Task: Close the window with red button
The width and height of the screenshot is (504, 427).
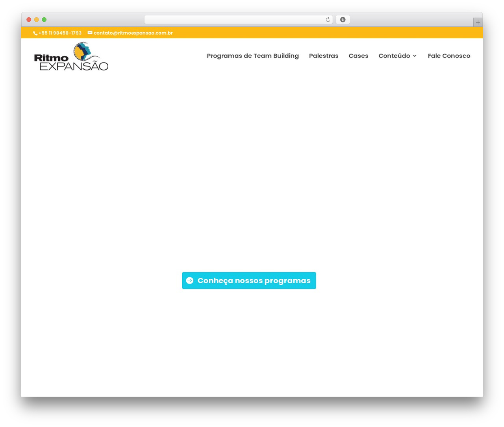Action: [x=29, y=20]
